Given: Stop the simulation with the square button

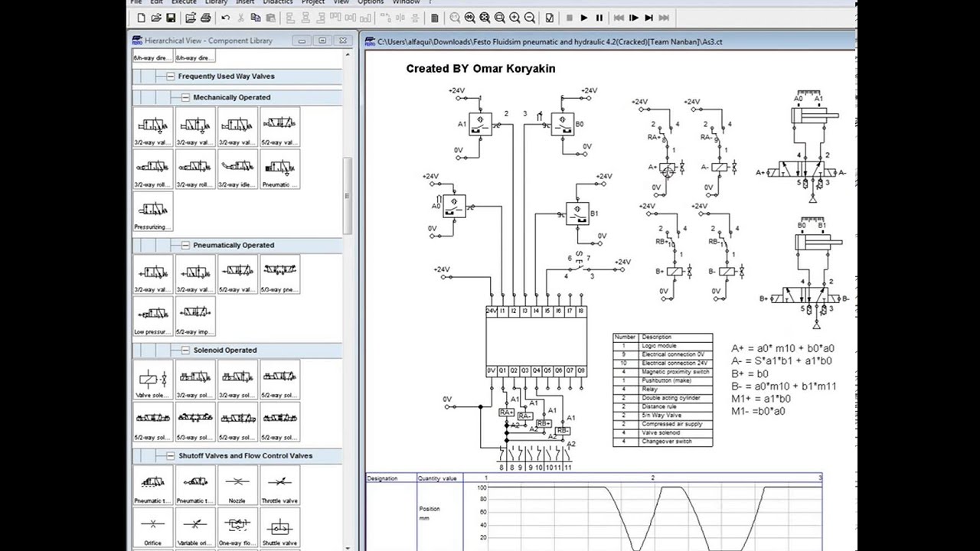Looking at the screenshot, I should (x=569, y=18).
